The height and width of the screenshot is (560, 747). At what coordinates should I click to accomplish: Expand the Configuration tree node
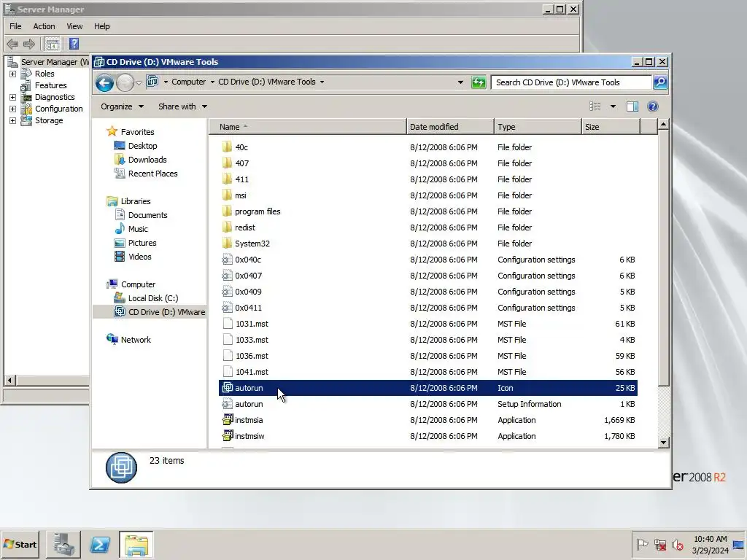13,109
